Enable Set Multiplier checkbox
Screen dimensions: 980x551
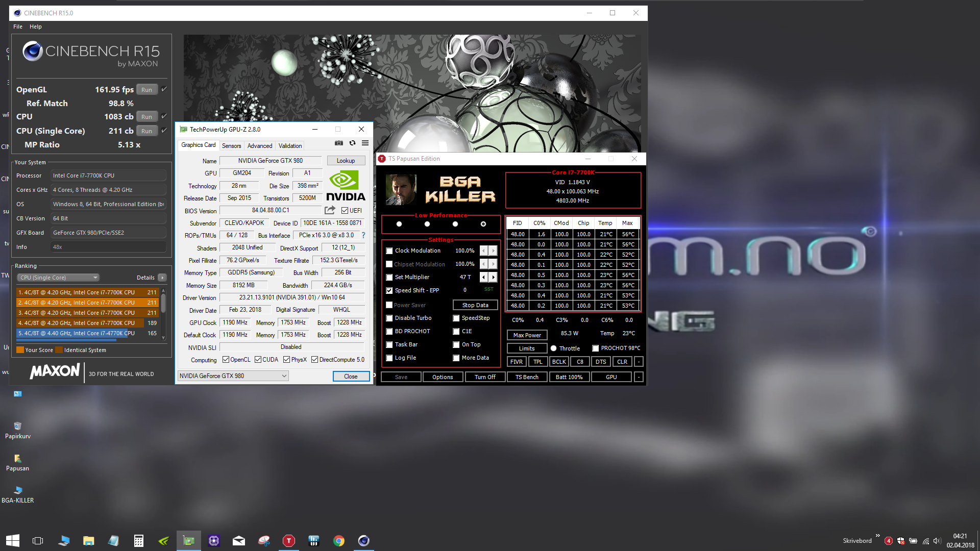point(389,277)
